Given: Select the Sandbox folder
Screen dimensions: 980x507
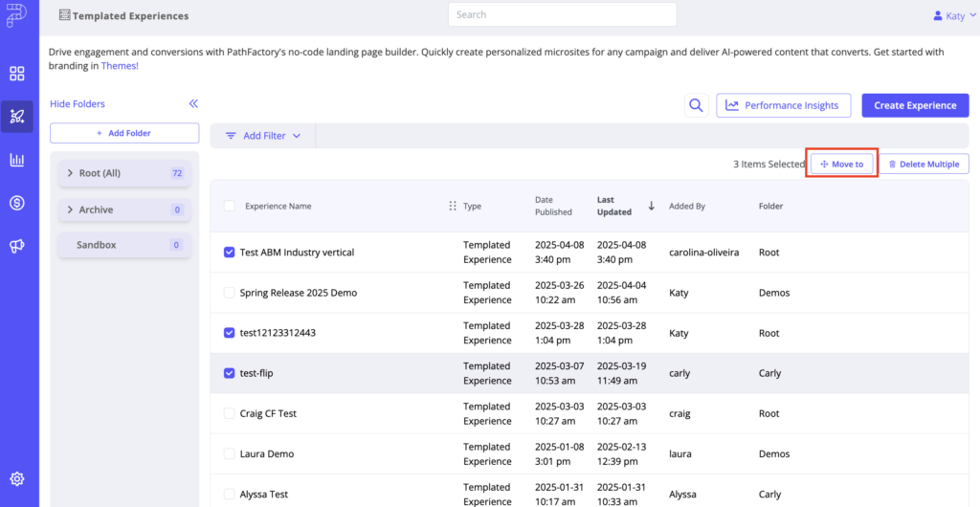Looking at the screenshot, I should [x=124, y=245].
